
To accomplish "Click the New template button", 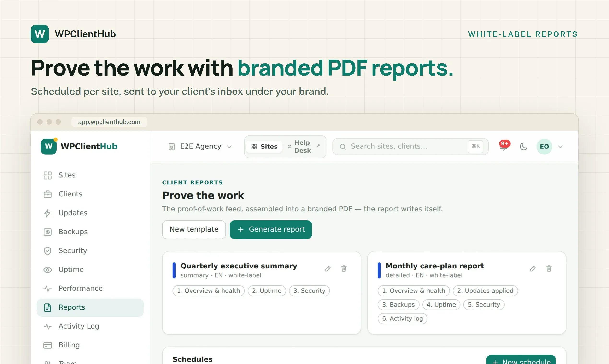I will [194, 230].
